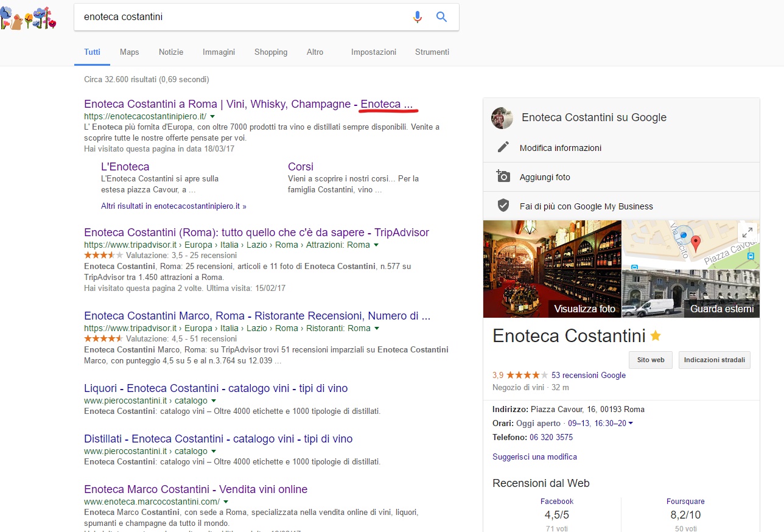This screenshot has width=784, height=532.
Task: Open Enoteca Marco Costantini Vendita vini online
Action: 196,489
